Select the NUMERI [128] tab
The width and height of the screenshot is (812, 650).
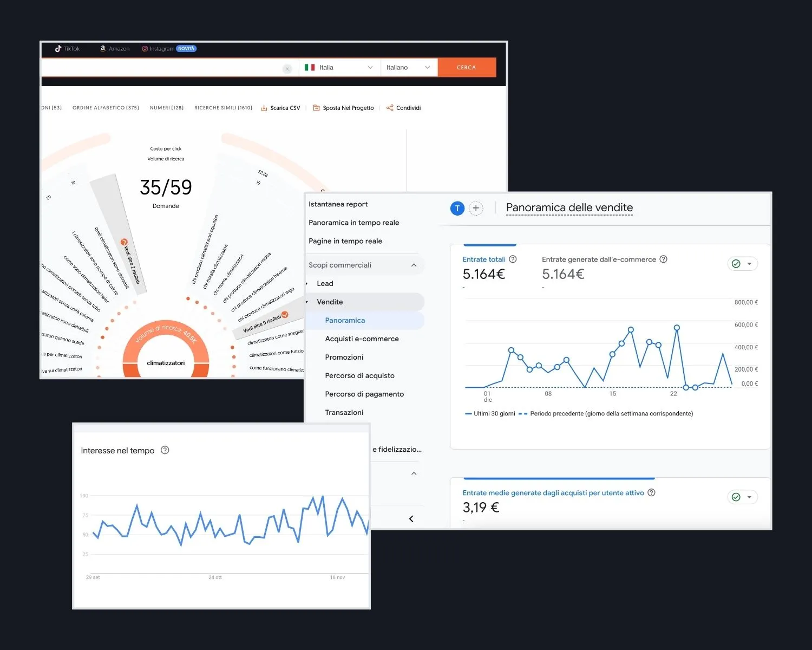[x=167, y=108]
